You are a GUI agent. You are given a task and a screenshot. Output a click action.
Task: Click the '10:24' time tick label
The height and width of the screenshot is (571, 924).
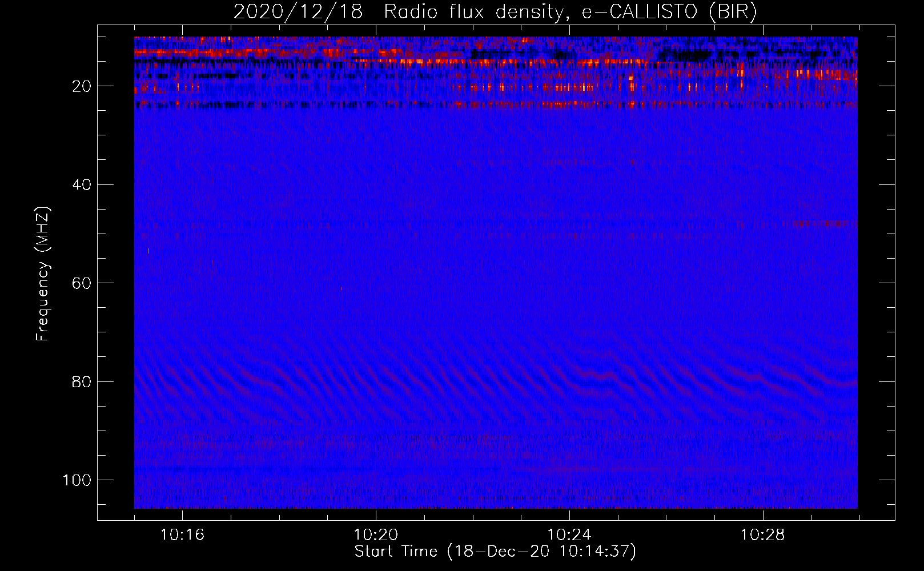569,535
